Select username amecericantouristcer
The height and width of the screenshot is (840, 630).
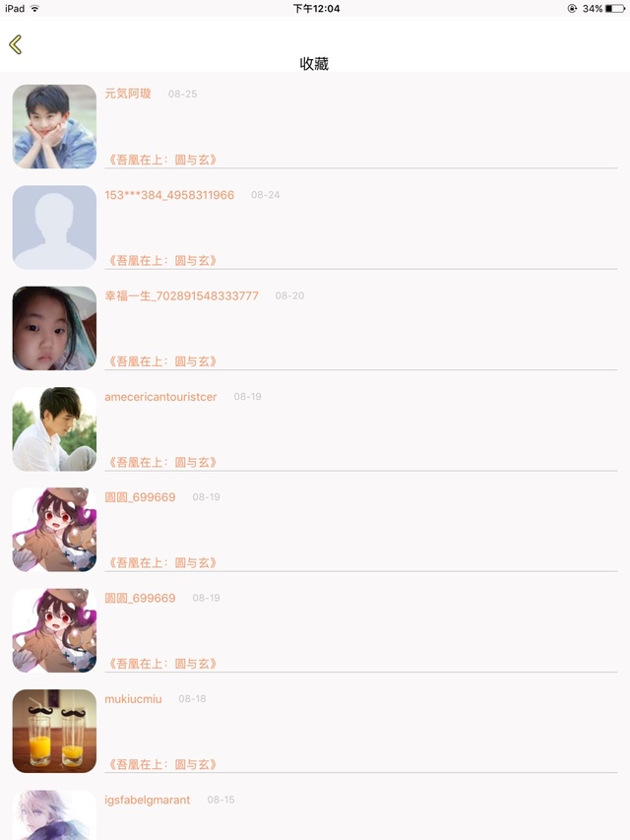pos(160,397)
